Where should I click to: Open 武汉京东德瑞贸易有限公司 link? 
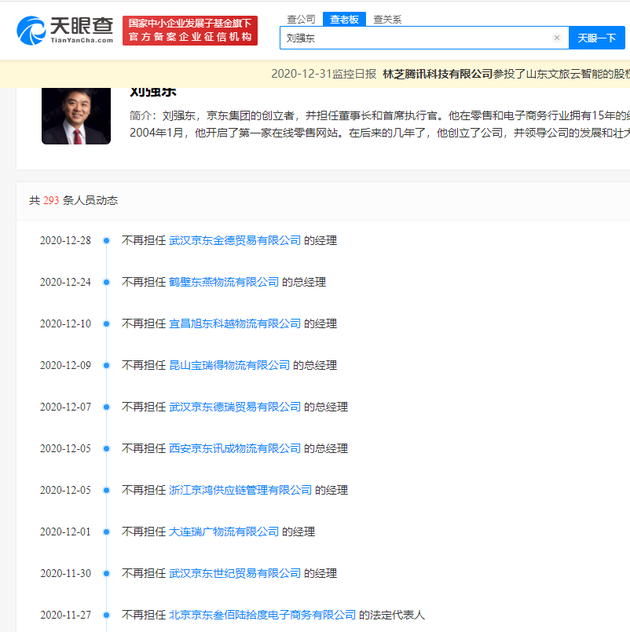coord(235,407)
